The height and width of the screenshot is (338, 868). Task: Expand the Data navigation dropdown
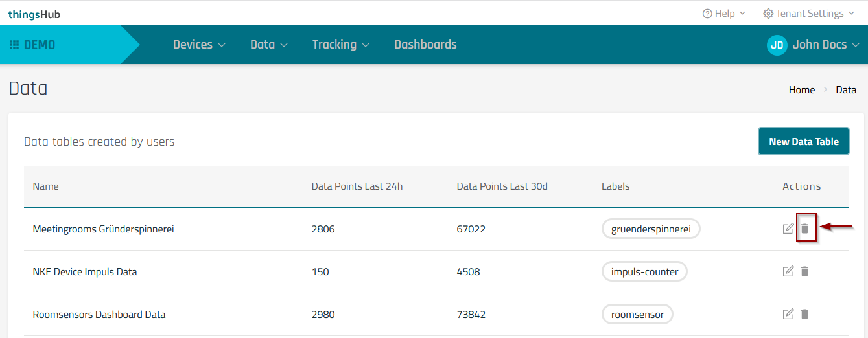[268, 45]
